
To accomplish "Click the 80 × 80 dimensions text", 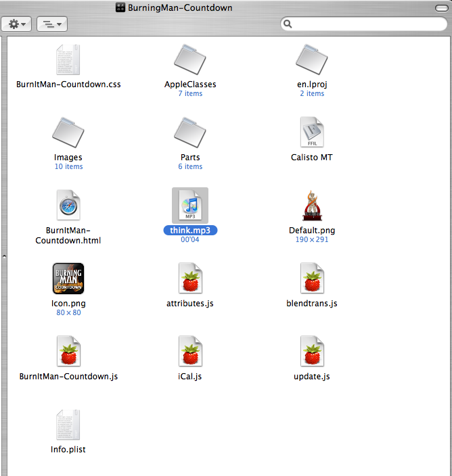I will click(x=68, y=312).
